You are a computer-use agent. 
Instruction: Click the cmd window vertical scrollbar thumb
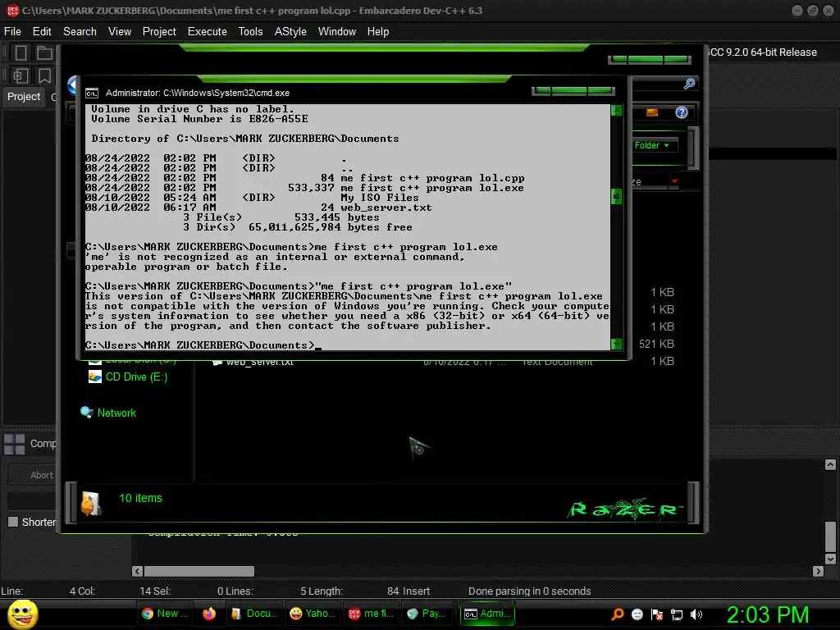616,196
